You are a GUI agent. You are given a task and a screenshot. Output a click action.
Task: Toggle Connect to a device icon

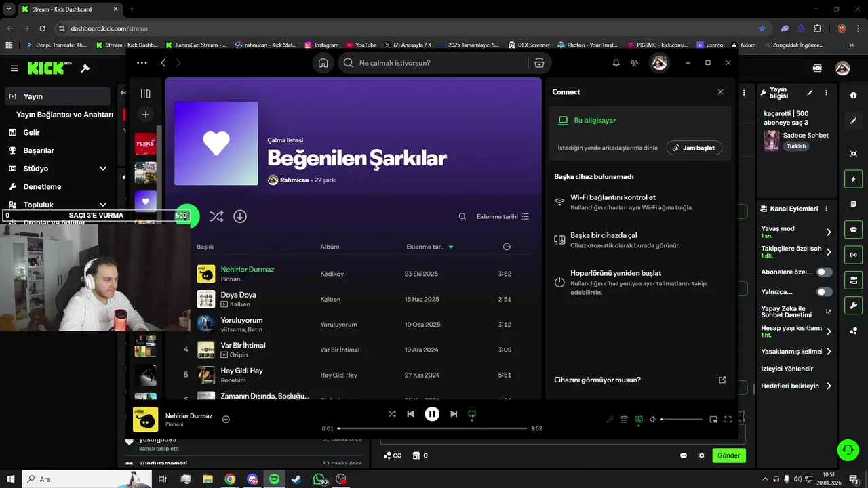[x=639, y=420]
